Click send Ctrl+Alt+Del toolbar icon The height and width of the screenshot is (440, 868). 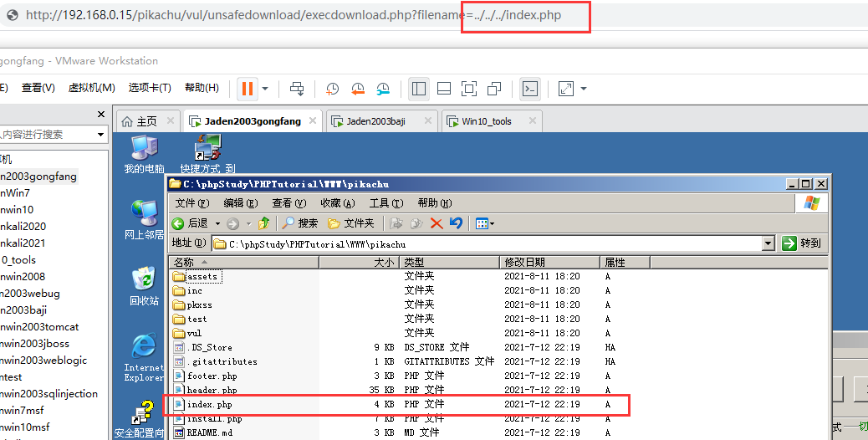[297, 89]
